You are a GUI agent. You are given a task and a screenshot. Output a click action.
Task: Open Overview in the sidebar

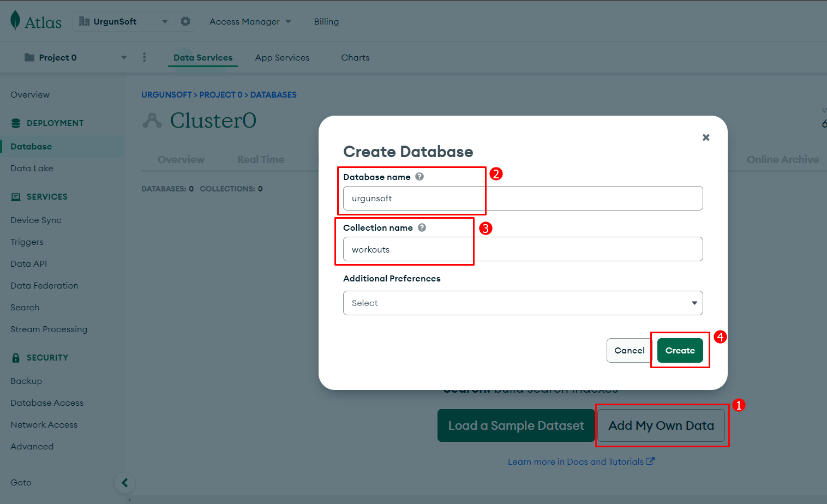coord(30,95)
